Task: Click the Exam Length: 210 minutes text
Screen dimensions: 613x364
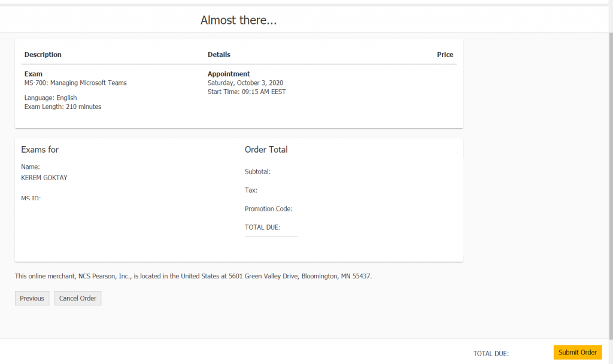Action: click(63, 107)
